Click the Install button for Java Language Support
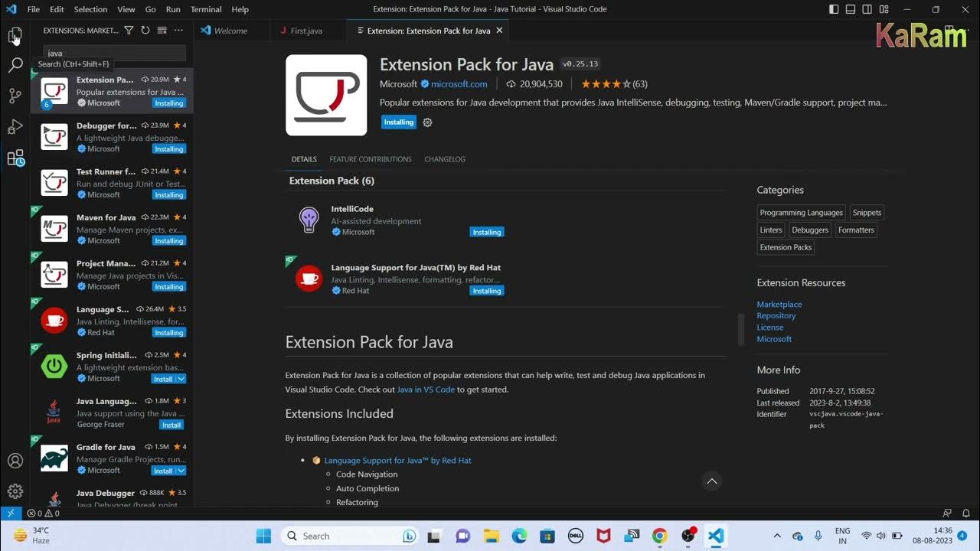 [171, 425]
